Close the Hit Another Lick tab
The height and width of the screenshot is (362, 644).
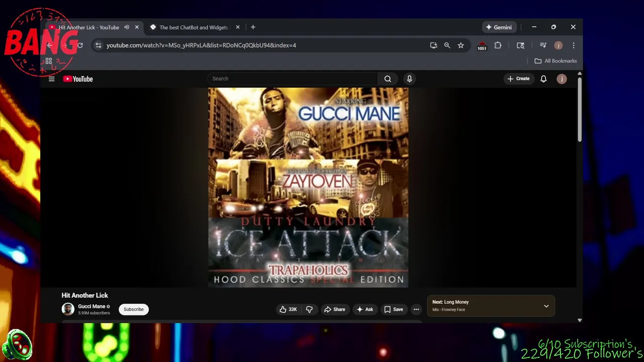[136, 27]
